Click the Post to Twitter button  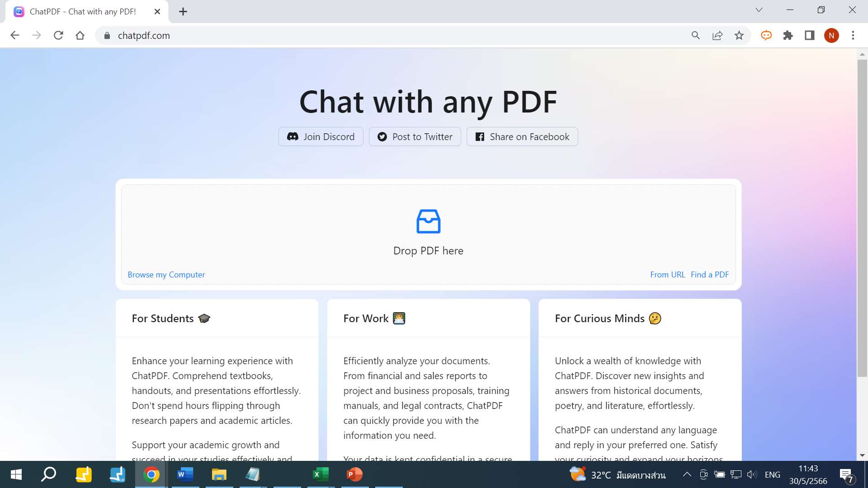pos(415,137)
